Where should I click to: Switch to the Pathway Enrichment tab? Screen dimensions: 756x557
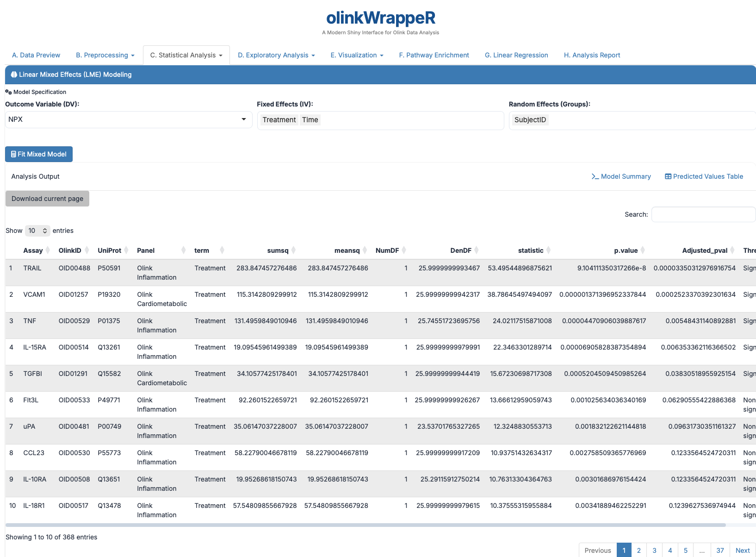coord(434,55)
